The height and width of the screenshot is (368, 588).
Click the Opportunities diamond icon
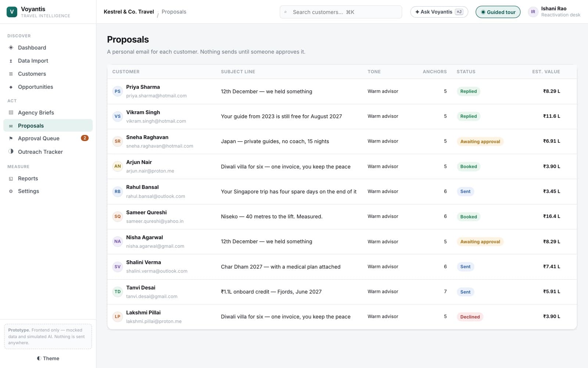click(x=11, y=87)
